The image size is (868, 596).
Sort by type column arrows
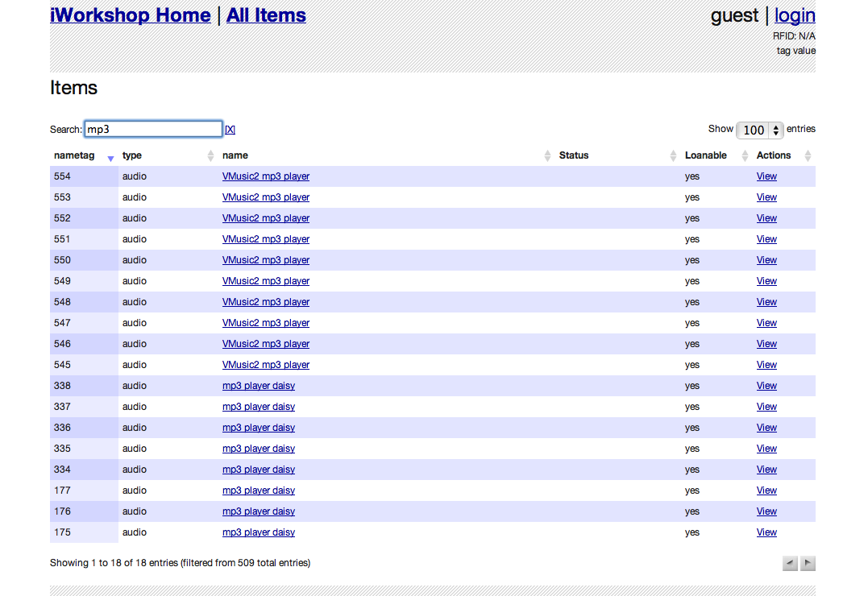click(210, 155)
